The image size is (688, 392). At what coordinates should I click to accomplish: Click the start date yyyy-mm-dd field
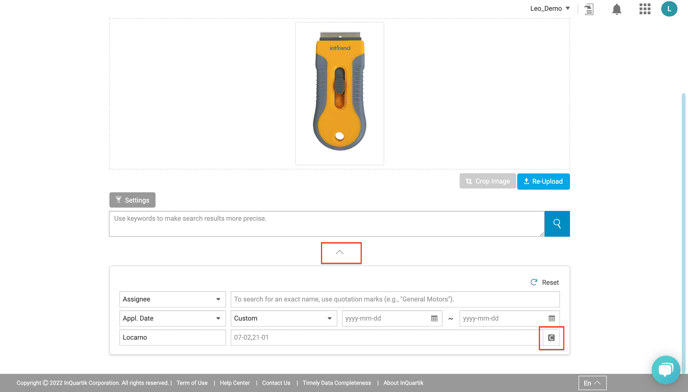click(392, 319)
